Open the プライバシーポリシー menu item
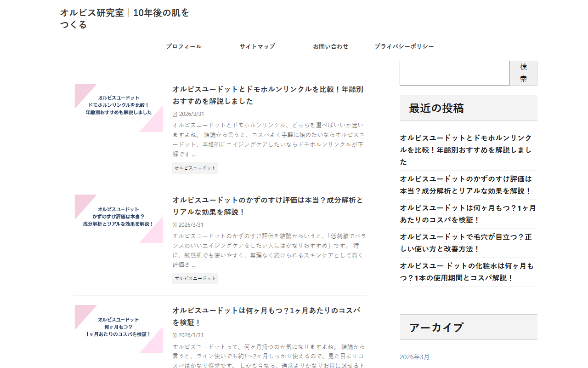This screenshot has width=588, height=368. (x=404, y=46)
